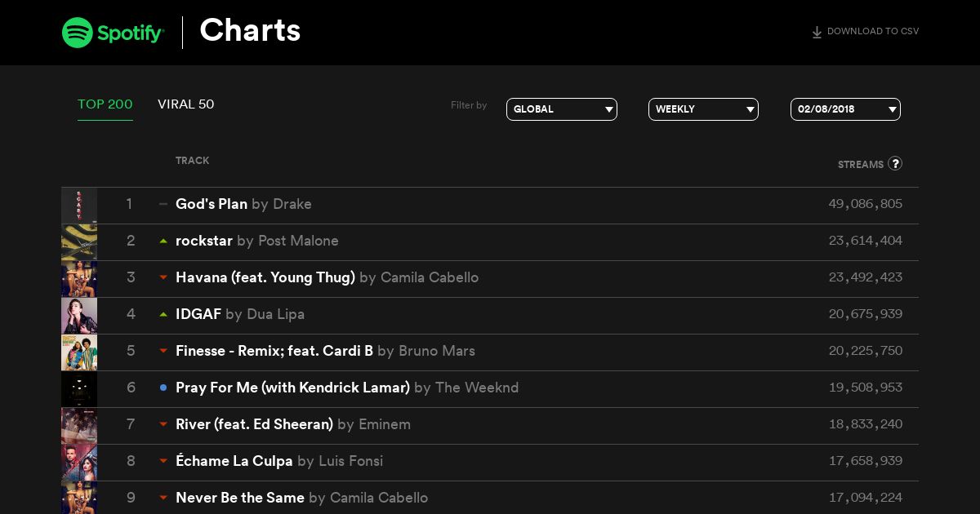
Task: Open the streams help question mark
Action: [x=895, y=163]
